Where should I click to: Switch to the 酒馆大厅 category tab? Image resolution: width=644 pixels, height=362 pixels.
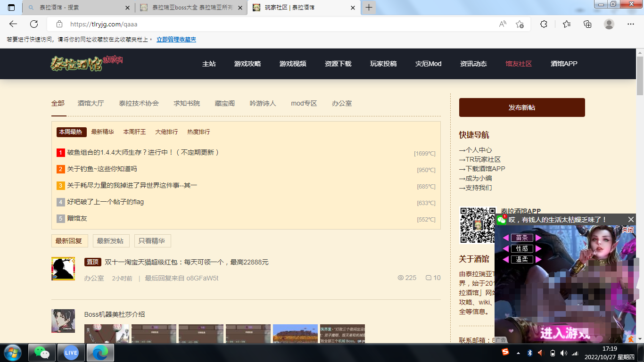point(91,103)
